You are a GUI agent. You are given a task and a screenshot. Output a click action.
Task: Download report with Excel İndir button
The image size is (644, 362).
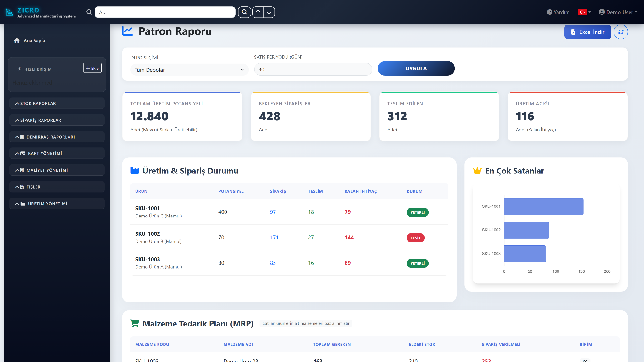pos(587,32)
